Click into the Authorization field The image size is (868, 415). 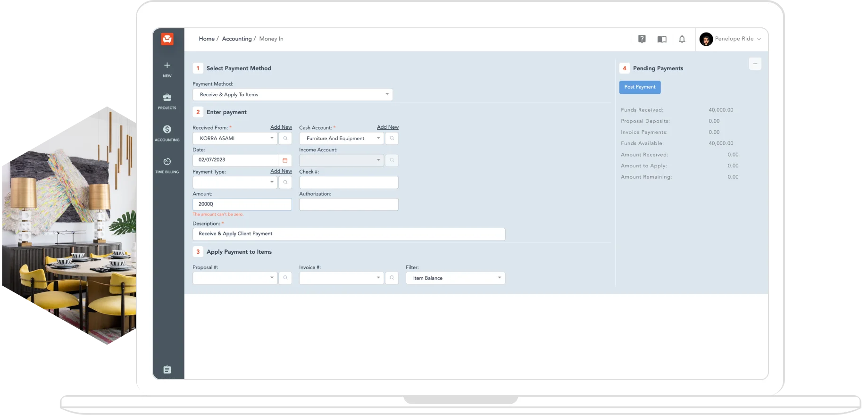349,204
